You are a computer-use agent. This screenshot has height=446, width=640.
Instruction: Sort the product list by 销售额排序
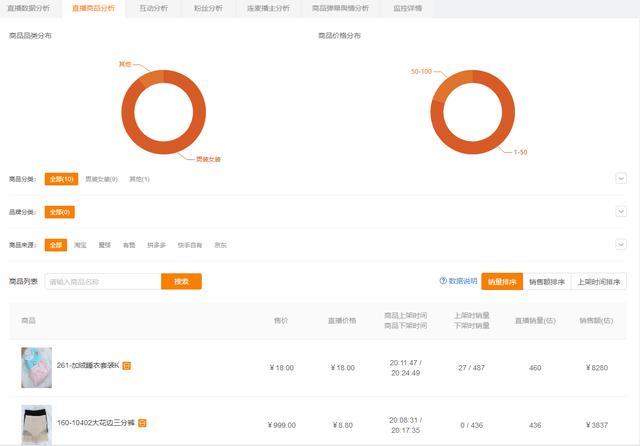[x=547, y=282]
